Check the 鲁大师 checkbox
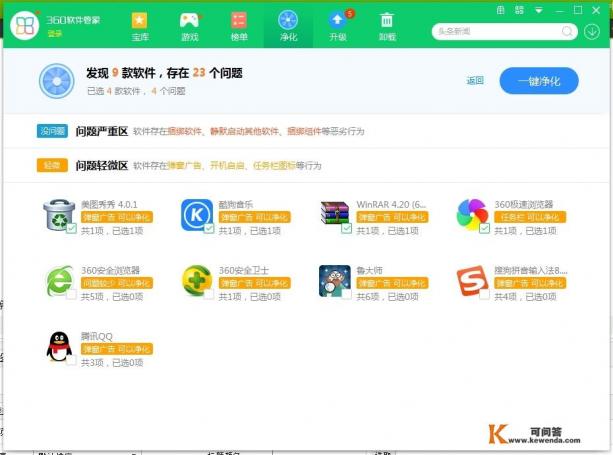Viewport: 613px width, 455px height. [x=346, y=294]
